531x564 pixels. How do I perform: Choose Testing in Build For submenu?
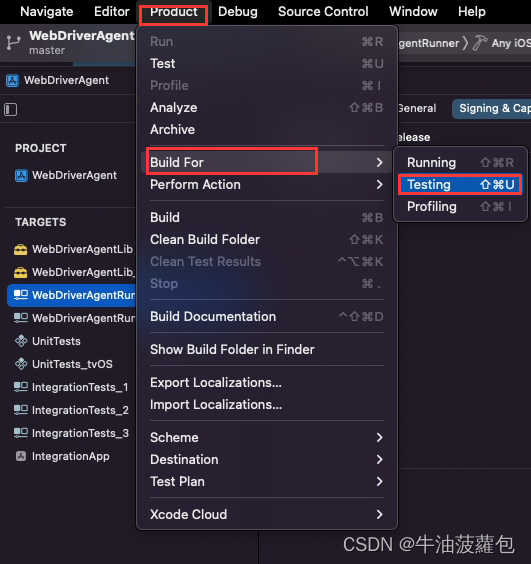click(x=460, y=185)
